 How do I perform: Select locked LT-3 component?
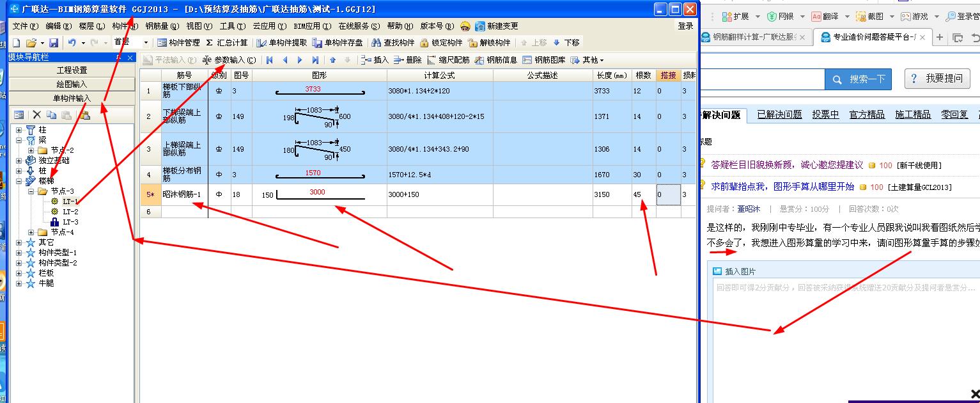point(70,222)
